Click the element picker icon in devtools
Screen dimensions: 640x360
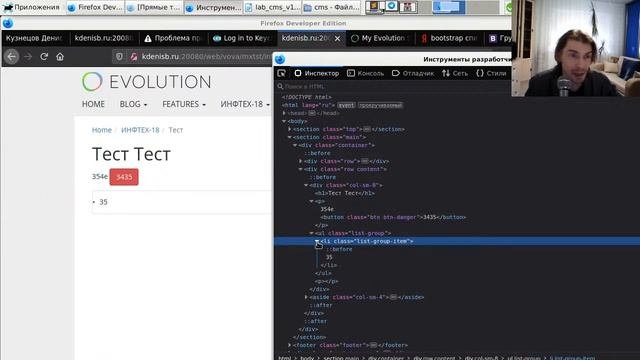click(x=282, y=73)
